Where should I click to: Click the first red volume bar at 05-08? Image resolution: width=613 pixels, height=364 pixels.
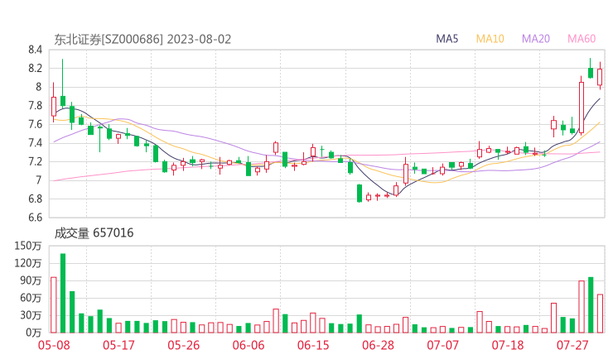54,305
